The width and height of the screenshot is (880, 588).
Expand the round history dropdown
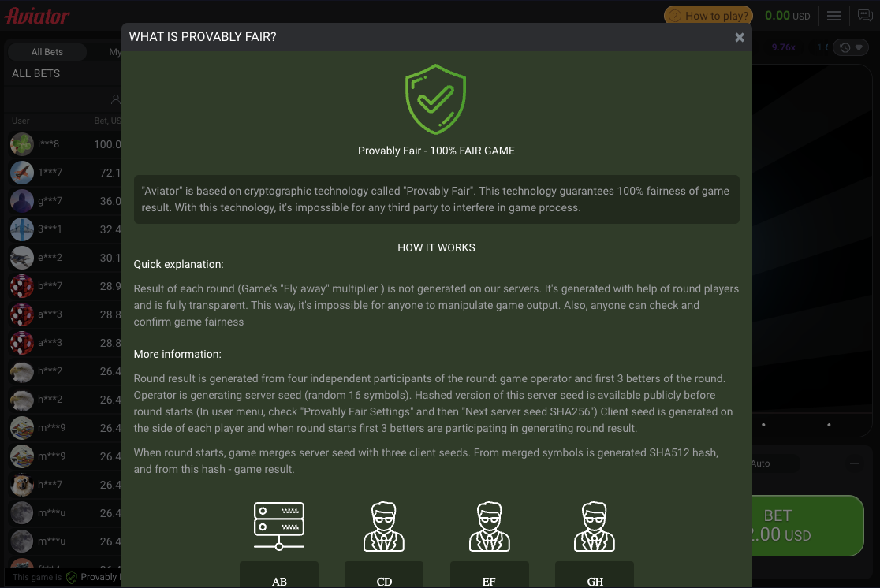click(x=851, y=48)
